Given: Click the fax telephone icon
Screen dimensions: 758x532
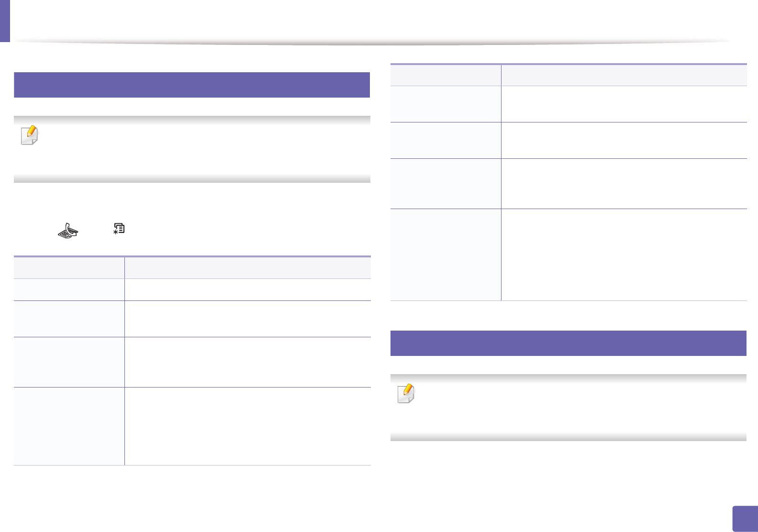Looking at the screenshot, I should (x=68, y=230).
